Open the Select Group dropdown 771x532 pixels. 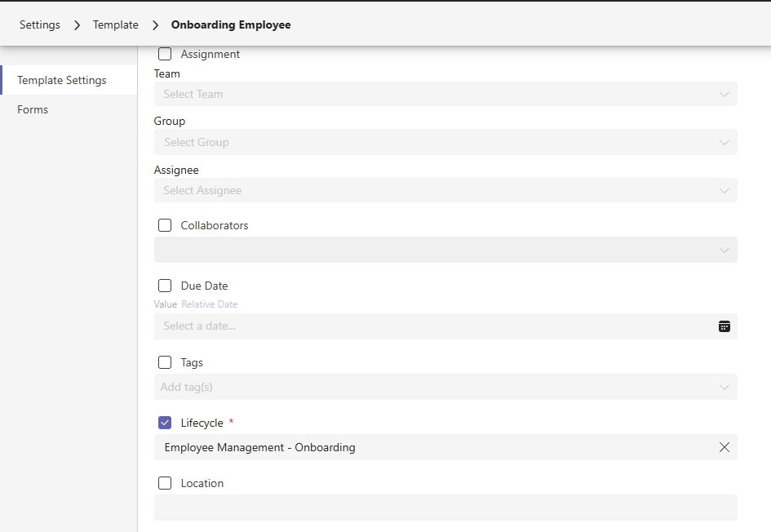[445, 142]
